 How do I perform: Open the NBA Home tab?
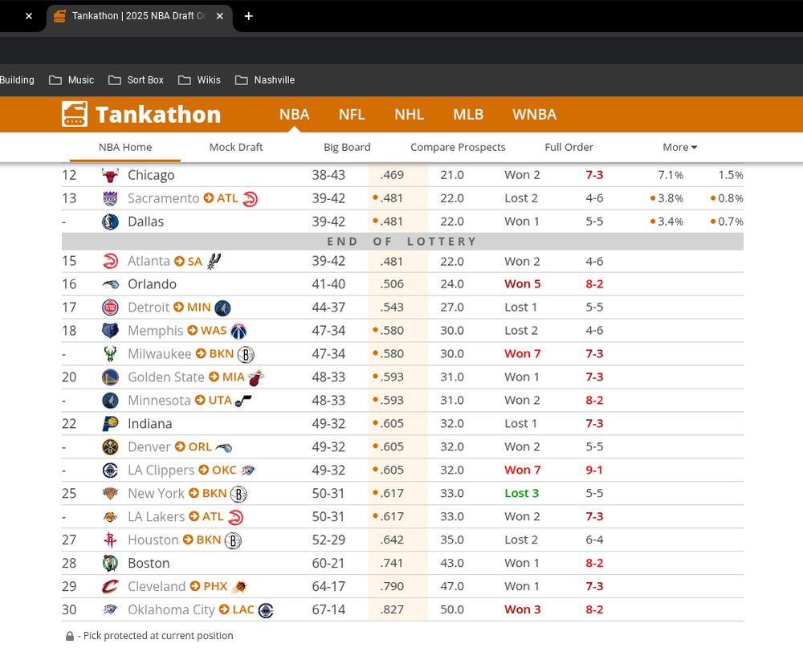[125, 147]
